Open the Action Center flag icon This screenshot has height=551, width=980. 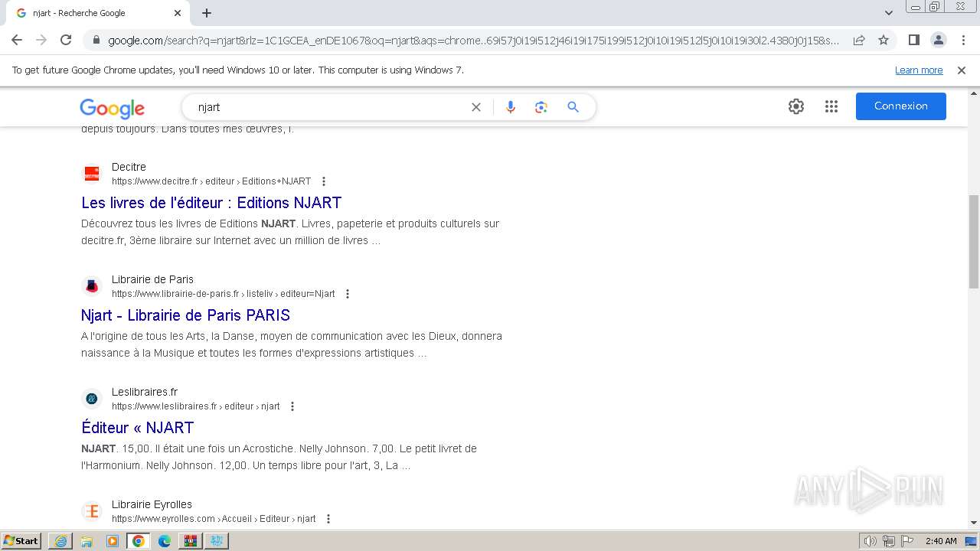point(906,541)
